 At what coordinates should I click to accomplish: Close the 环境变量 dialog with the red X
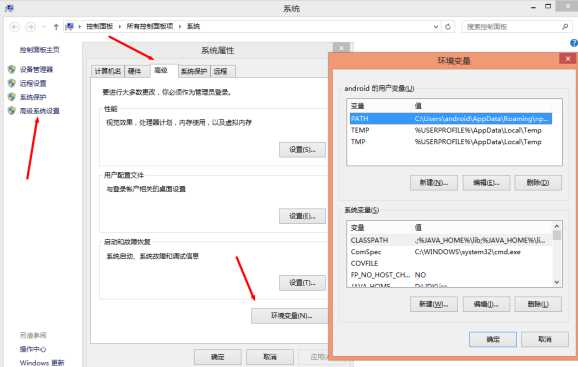(568, 59)
